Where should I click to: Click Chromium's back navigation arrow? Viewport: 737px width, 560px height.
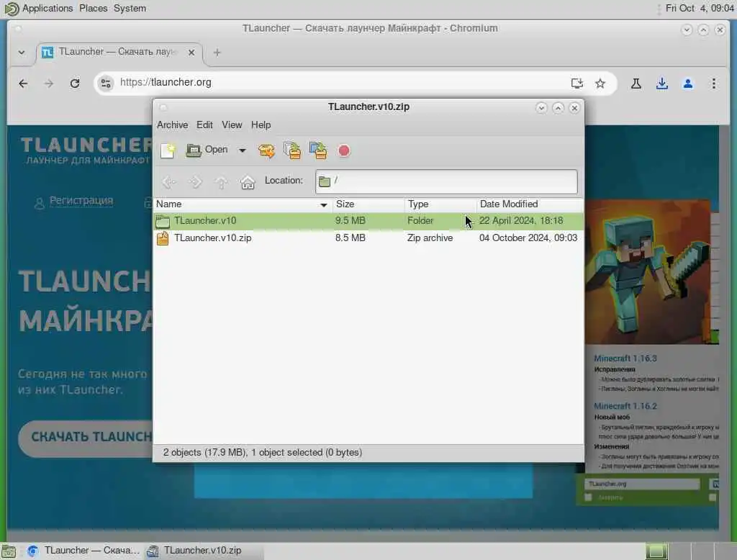pyautogui.click(x=23, y=83)
